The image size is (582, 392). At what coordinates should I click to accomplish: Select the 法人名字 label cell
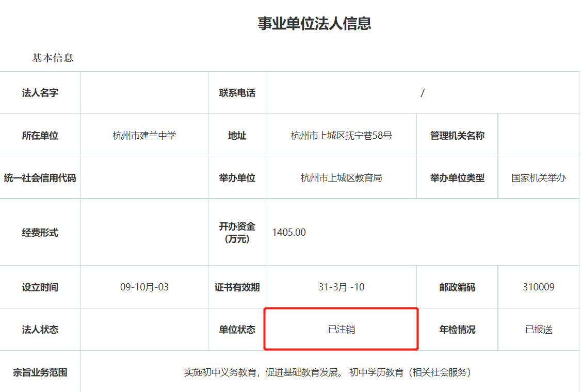pos(40,93)
